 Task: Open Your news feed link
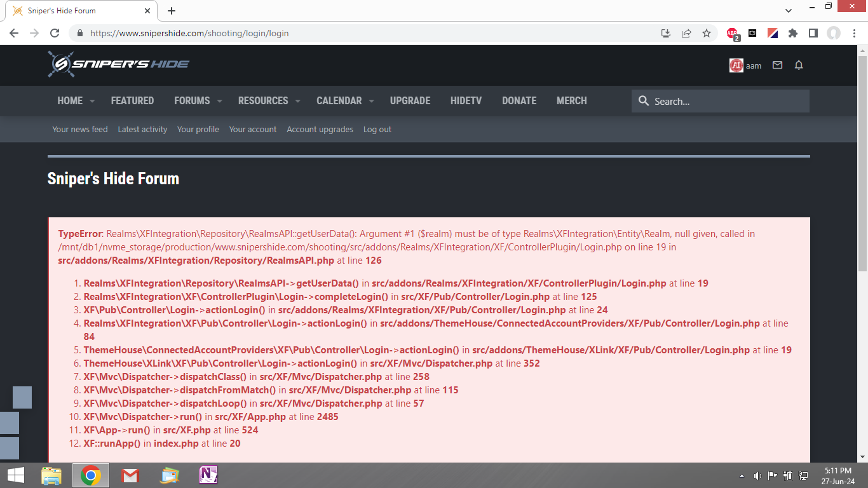[80, 129]
